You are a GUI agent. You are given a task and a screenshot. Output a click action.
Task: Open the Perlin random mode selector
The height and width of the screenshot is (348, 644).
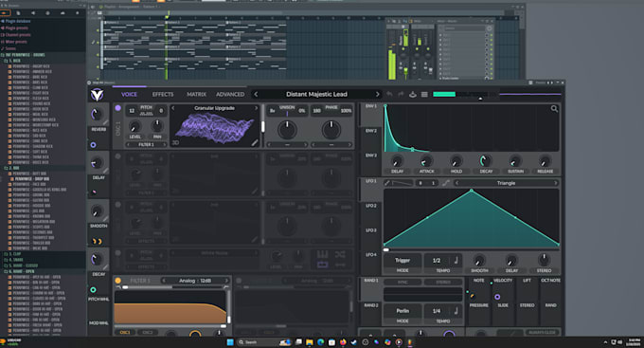click(x=402, y=311)
